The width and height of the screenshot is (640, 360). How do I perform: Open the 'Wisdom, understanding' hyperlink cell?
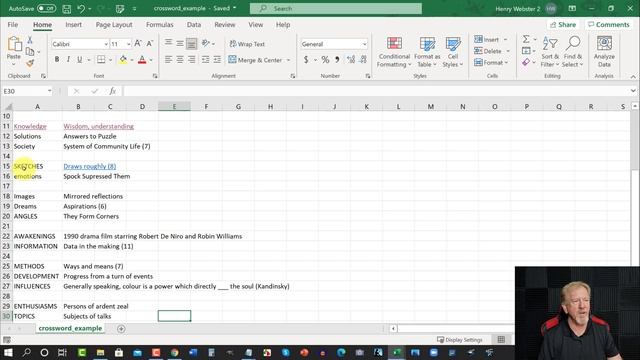98,126
